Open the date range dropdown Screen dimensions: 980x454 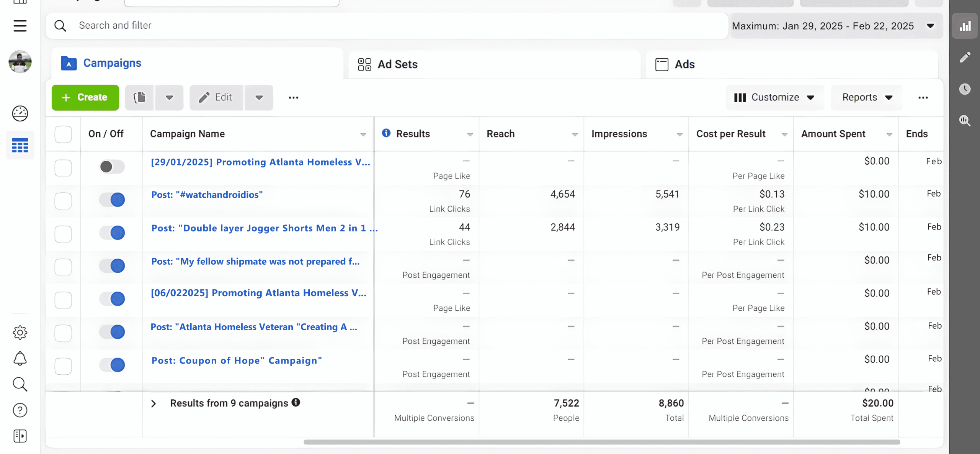pos(836,26)
